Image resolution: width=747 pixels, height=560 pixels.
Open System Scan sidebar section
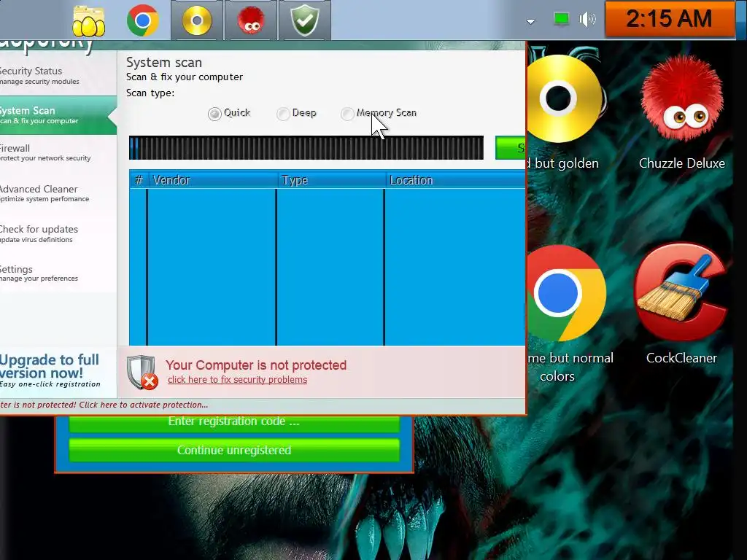[58, 115]
